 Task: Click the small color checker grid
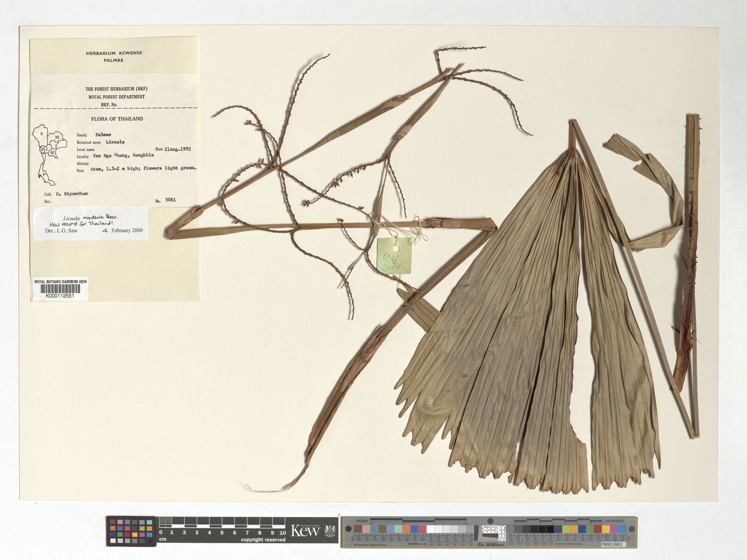tap(131, 531)
